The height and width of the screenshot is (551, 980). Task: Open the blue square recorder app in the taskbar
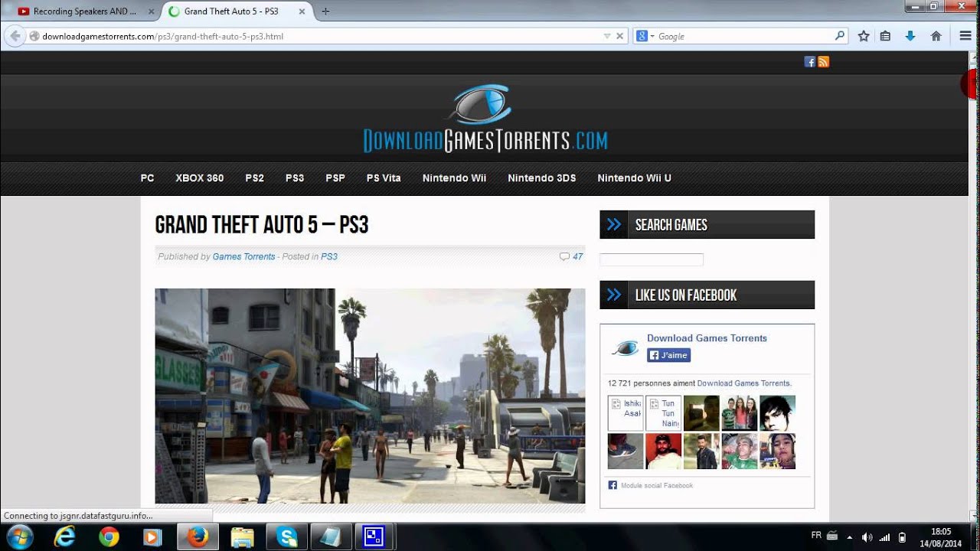coord(374,537)
